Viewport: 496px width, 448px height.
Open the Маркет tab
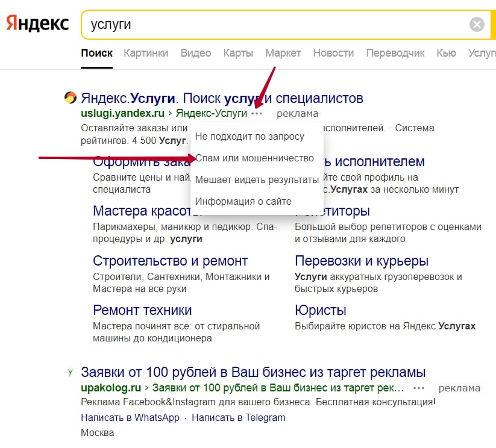pyautogui.click(x=283, y=53)
